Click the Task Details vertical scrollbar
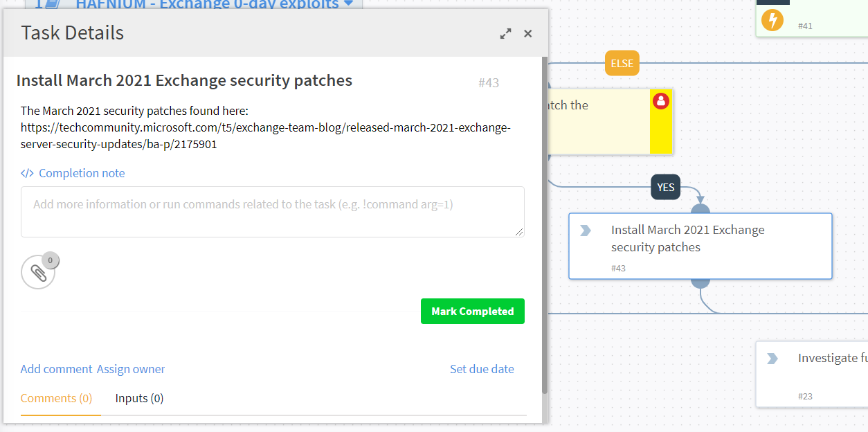 click(545, 225)
